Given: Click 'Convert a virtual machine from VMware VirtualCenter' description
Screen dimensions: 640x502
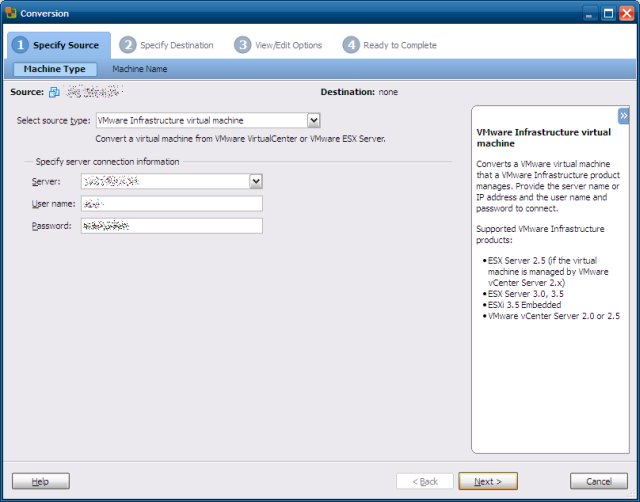Looking at the screenshot, I should pos(240,139).
